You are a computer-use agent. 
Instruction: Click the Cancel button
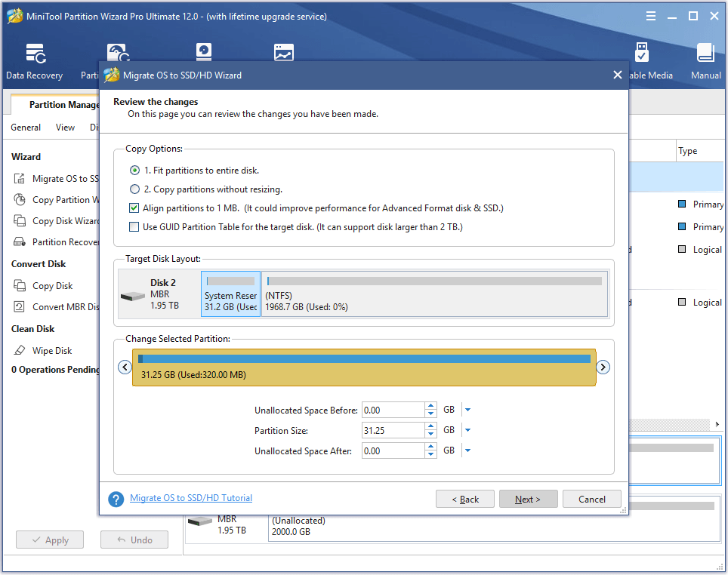pyautogui.click(x=591, y=500)
